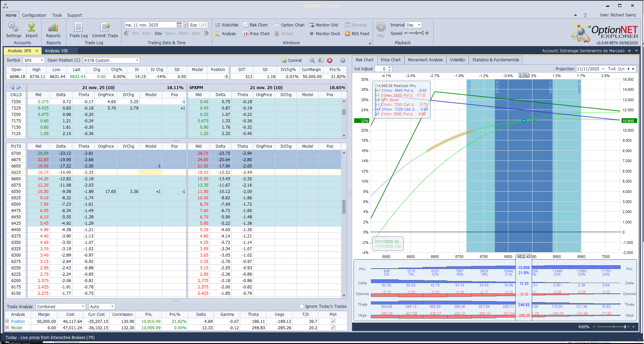
Task: Click the red delete position icon
Action: [x=330, y=60]
